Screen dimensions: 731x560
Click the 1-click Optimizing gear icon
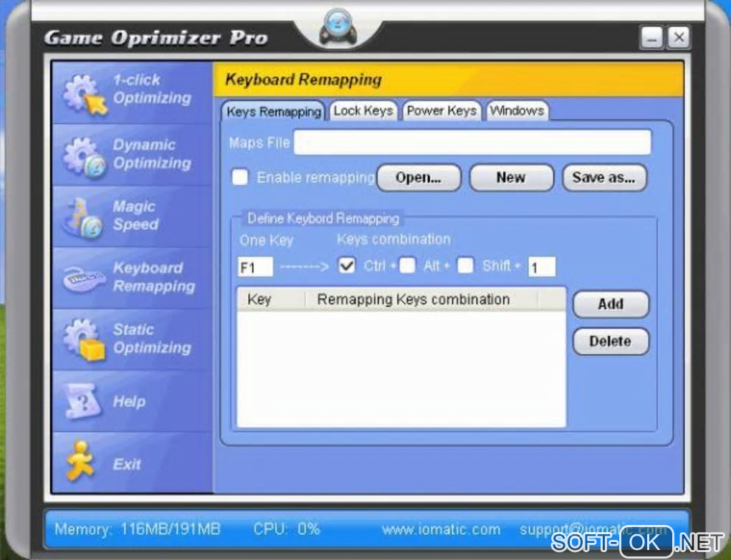pyautogui.click(x=85, y=94)
